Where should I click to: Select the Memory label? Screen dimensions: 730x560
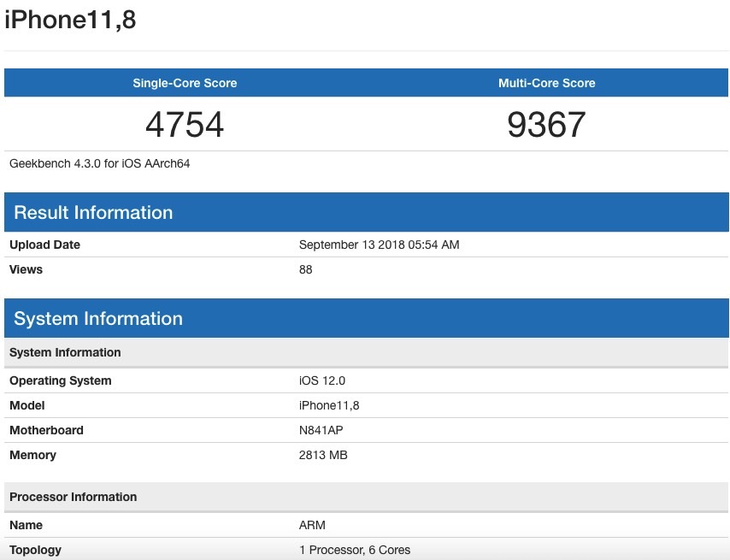pos(32,455)
